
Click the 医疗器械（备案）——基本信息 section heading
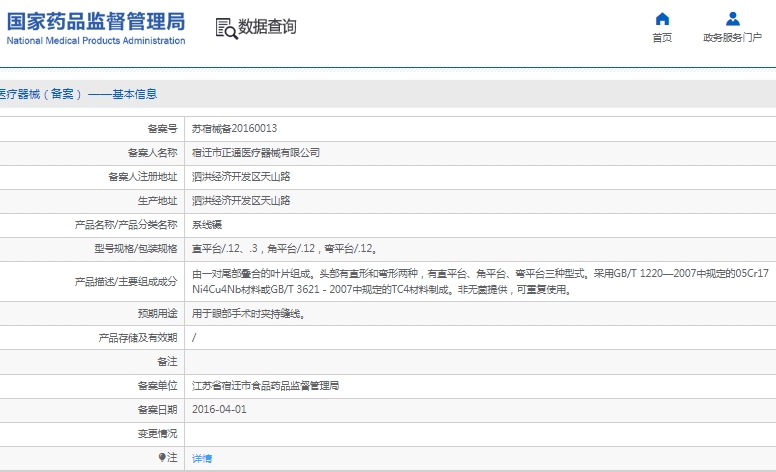click(78, 94)
